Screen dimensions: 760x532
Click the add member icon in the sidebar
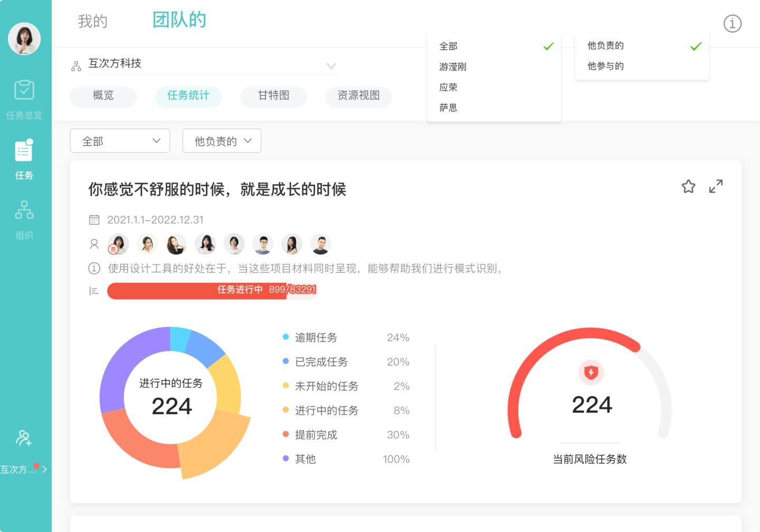(24, 438)
